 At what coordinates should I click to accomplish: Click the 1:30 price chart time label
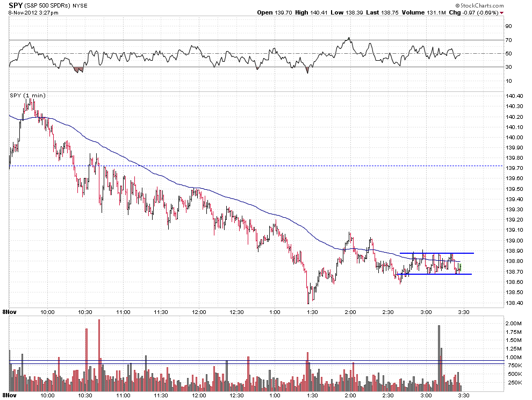tap(312, 312)
